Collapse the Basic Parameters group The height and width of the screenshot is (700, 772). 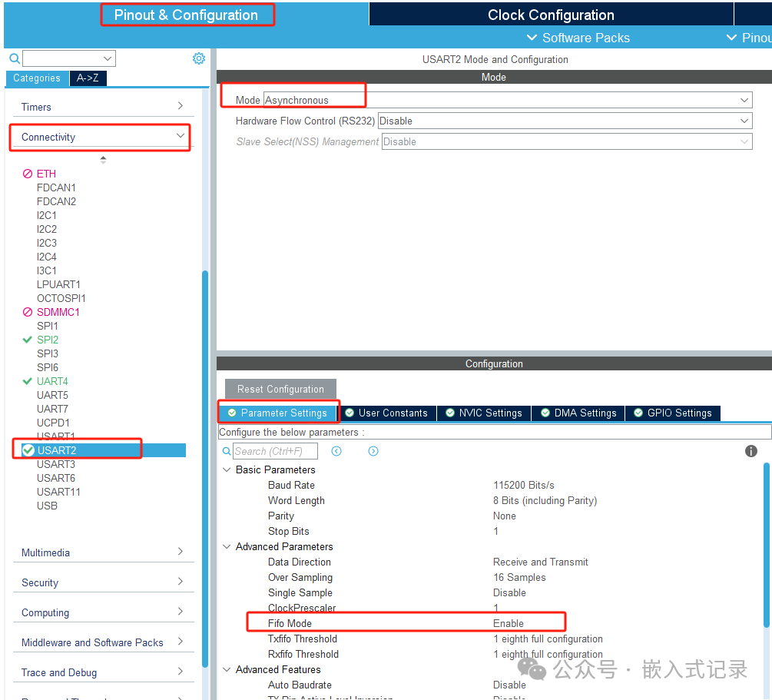[x=227, y=470]
